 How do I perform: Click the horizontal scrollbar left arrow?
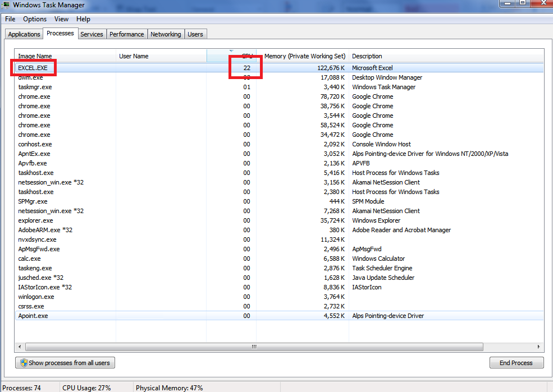coord(20,347)
